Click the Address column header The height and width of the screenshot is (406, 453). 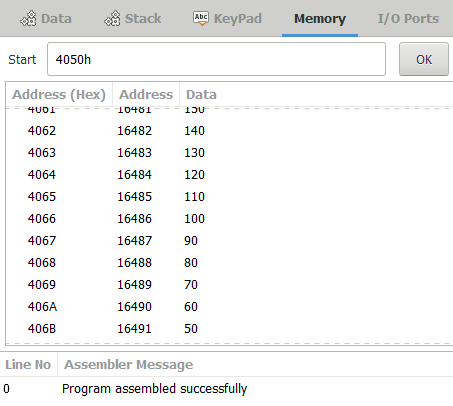coord(146,95)
